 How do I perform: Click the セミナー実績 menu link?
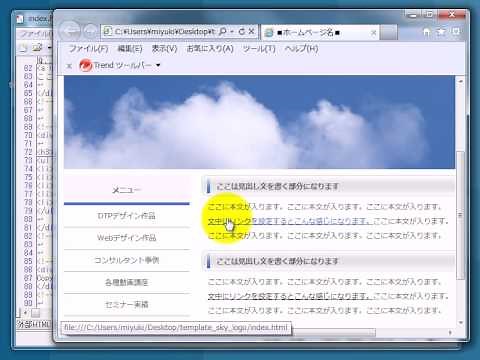[127, 304]
